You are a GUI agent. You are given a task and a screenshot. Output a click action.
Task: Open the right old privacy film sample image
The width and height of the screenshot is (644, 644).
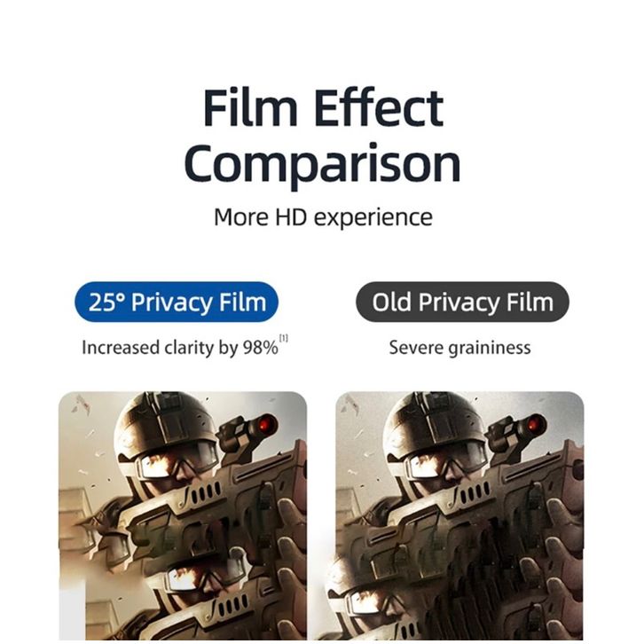coord(459,516)
